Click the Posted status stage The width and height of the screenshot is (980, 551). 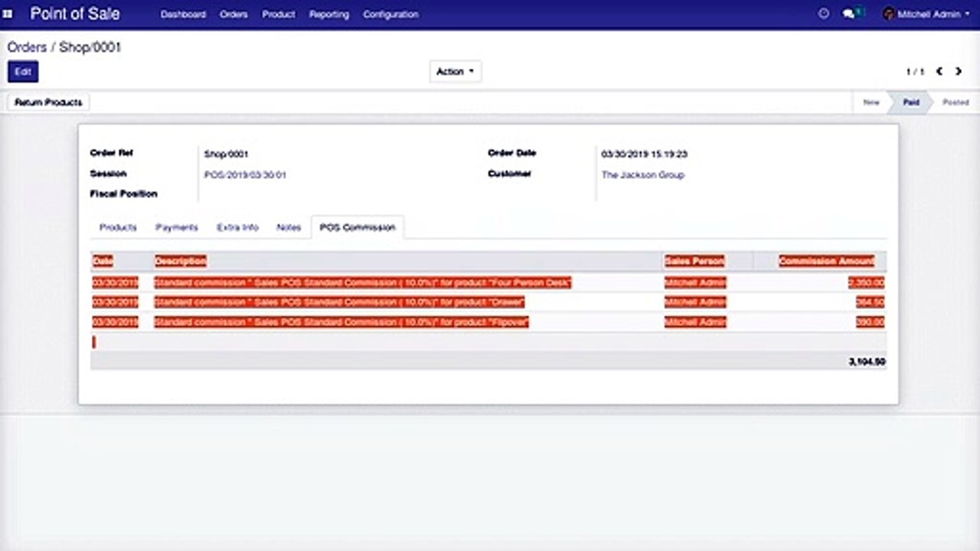(x=955, y=102)
